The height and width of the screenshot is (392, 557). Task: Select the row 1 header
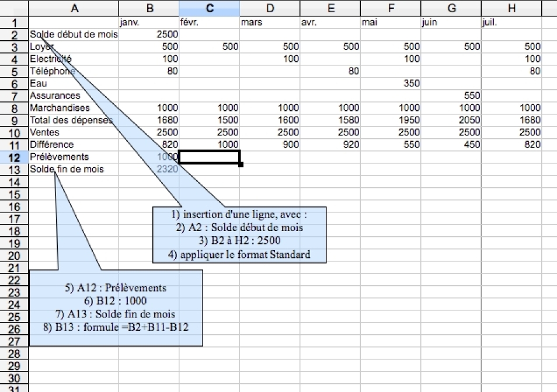point(13,22)
